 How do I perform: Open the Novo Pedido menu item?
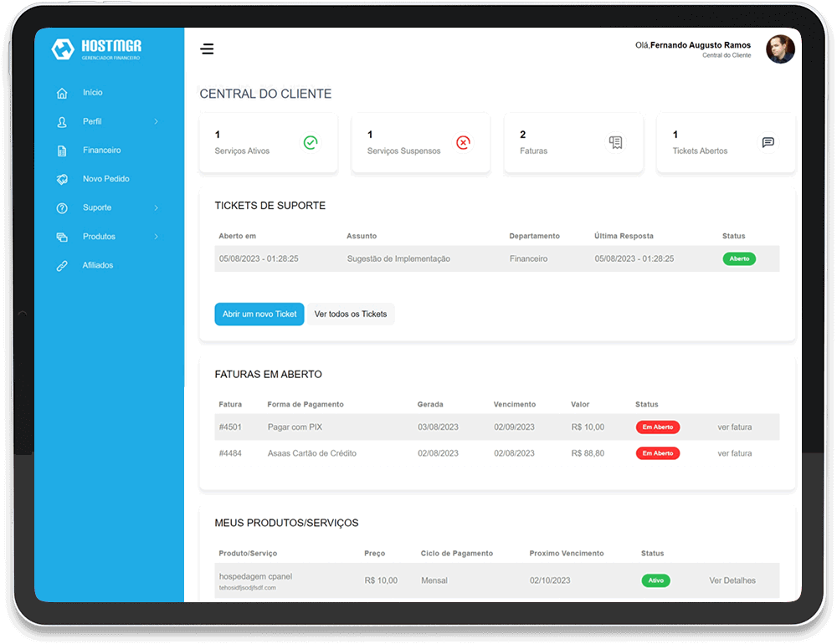(105, 179)
